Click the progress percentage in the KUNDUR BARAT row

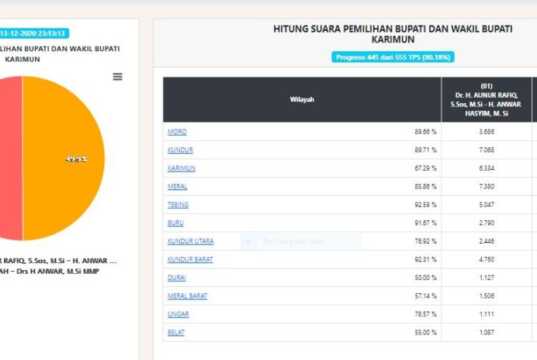tap(425, 260)
